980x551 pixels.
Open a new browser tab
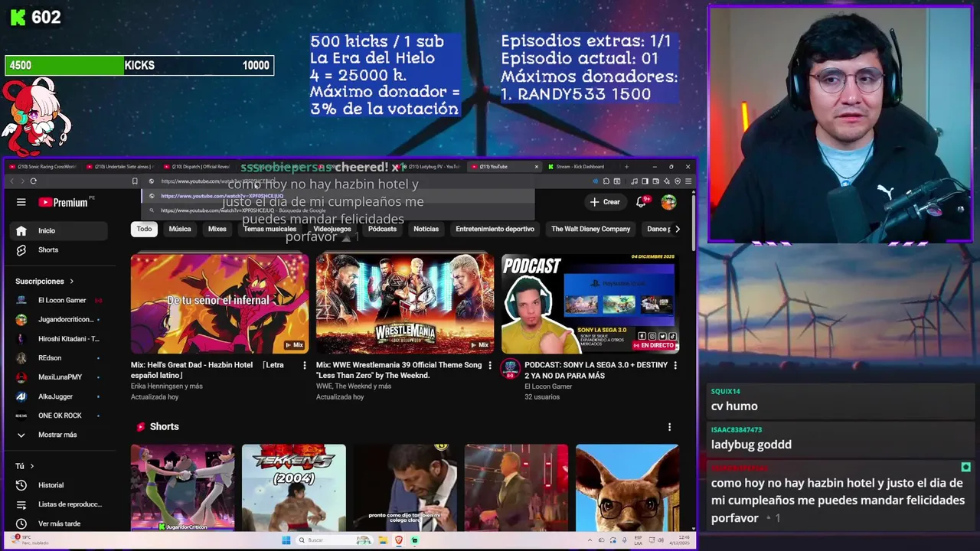(x=626, y=167)
